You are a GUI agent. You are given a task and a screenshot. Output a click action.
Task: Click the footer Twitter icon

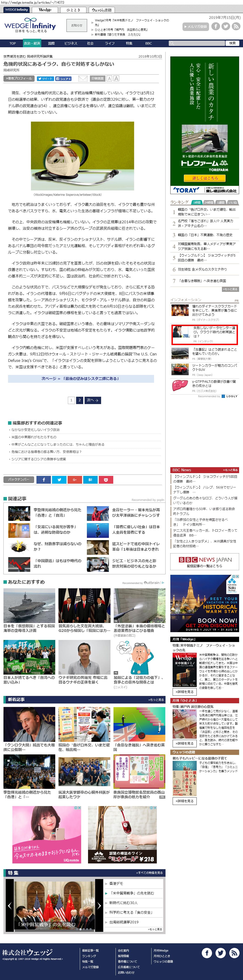tap(221, 953)
